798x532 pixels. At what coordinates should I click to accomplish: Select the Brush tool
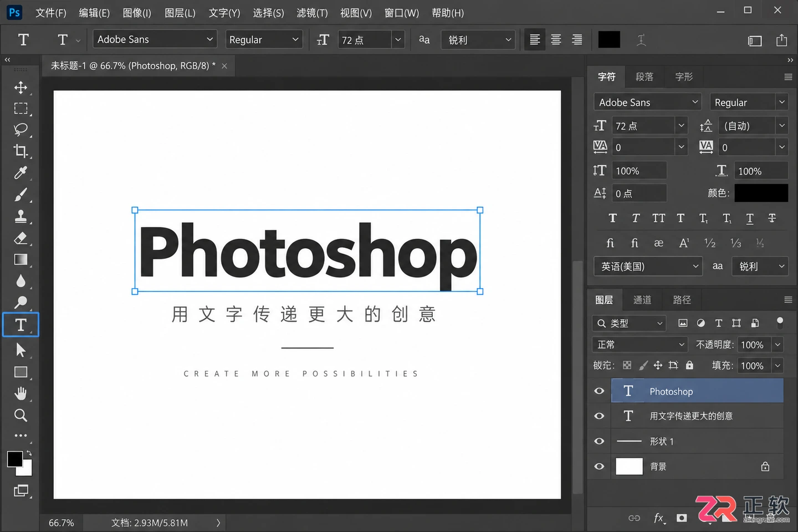point(21,195)
